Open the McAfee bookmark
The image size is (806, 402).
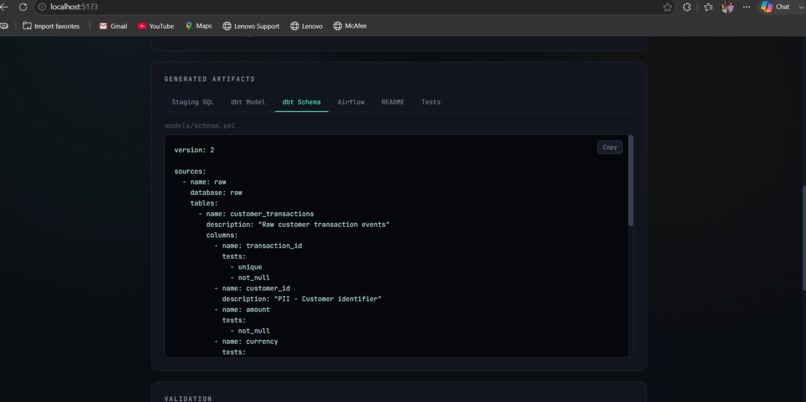[x=350, y=26]
